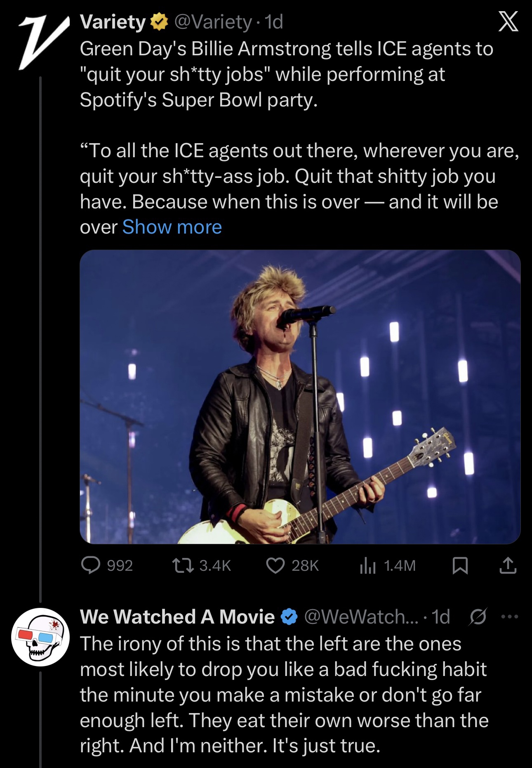Open the @Variety handle link
The width and height of the screenshot is (532, 768).
pyautogui.click(x=213, y=22)
